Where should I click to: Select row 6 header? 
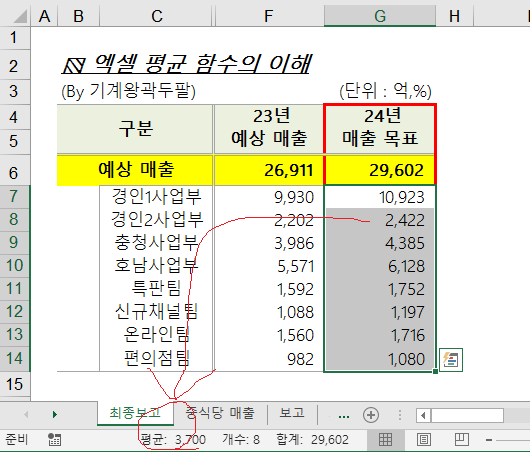tap(15, 170)
